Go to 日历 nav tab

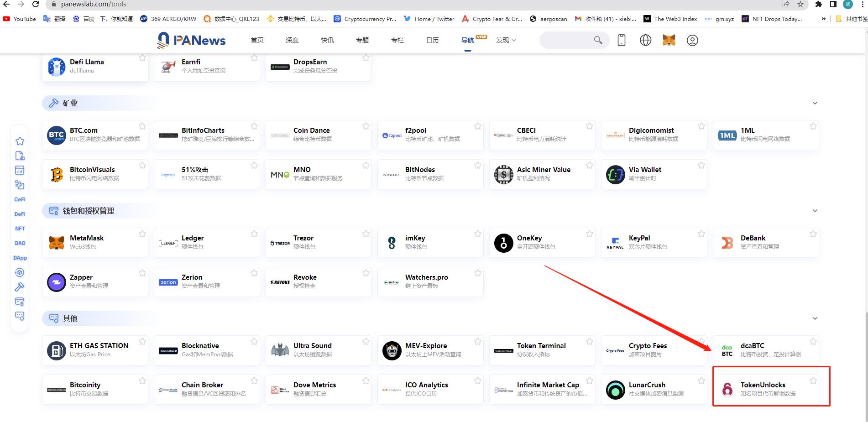433,40
